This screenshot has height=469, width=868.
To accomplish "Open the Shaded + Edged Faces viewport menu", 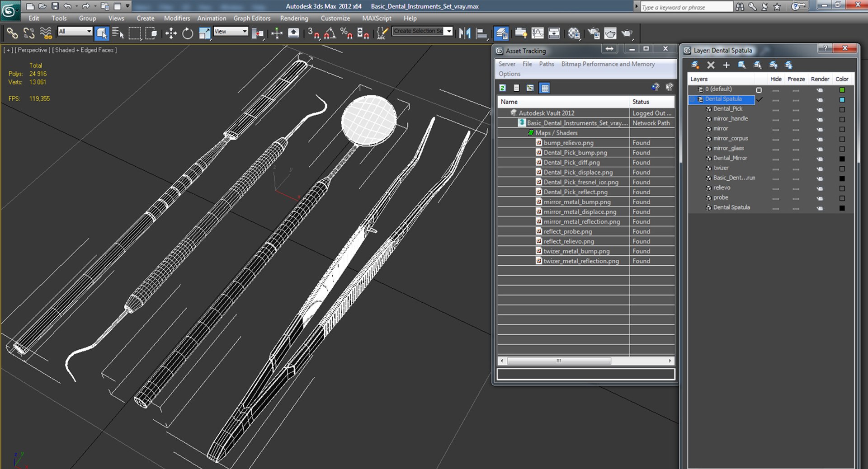I will pyautogui.click(x=84, y=50).
